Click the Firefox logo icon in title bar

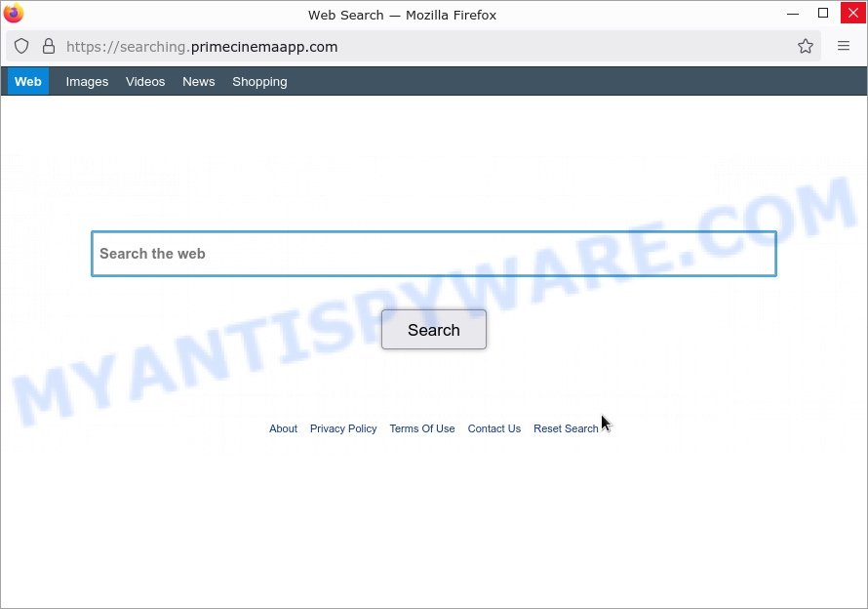(x=14, y=14)
